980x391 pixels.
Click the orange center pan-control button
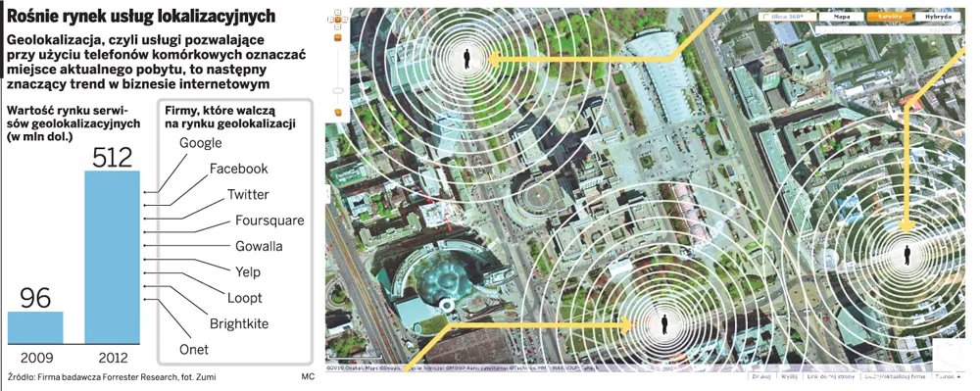tap(337, 20)
